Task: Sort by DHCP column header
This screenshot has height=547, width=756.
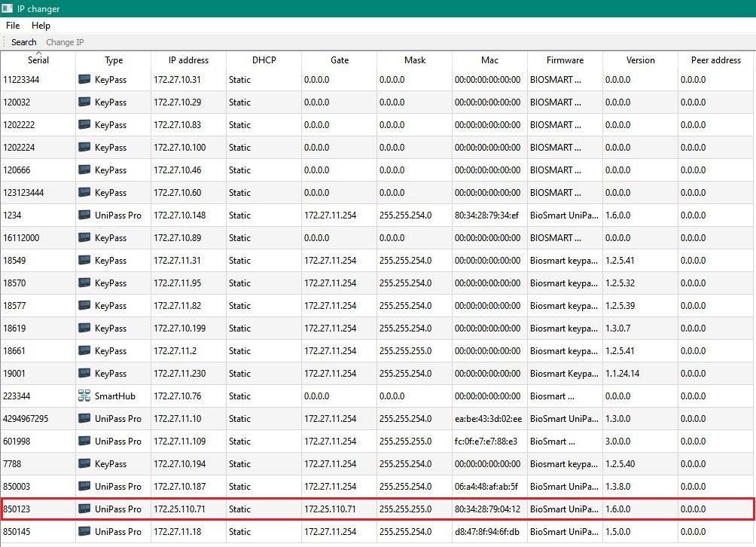Action: click(264, 60)
